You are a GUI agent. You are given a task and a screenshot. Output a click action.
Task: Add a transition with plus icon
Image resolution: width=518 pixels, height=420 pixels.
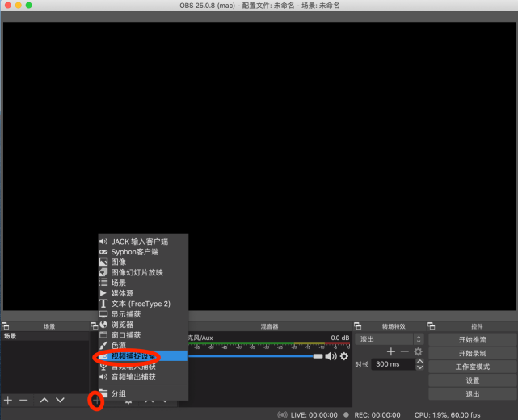391,351
